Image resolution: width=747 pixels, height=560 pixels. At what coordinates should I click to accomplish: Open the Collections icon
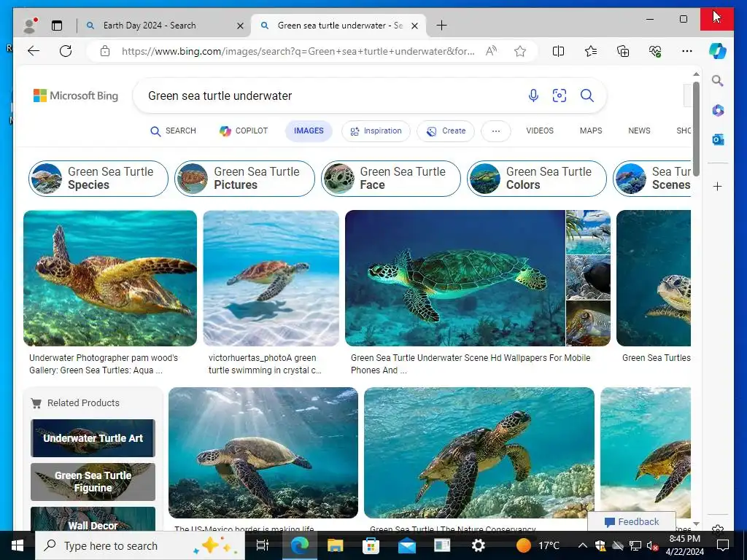(623, 51)
